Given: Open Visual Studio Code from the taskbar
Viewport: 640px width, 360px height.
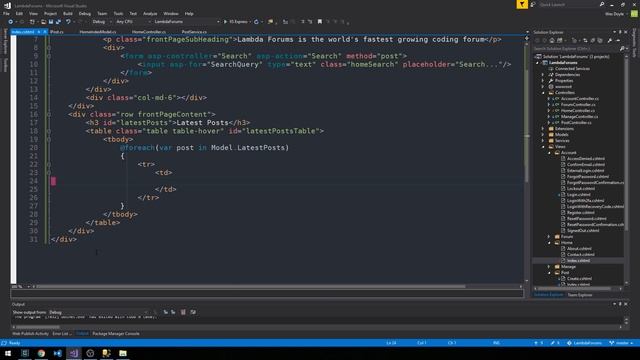Looking at the screenshot, I should tap(58, 353).
